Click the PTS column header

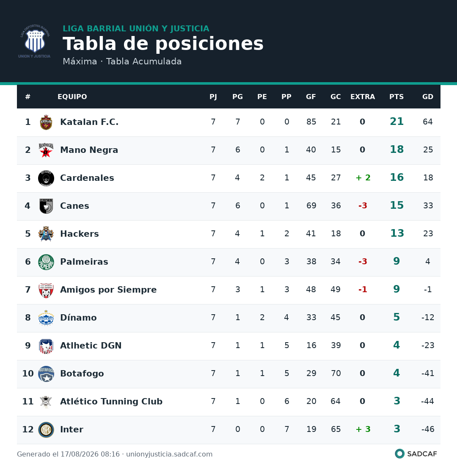pos(396,97)
